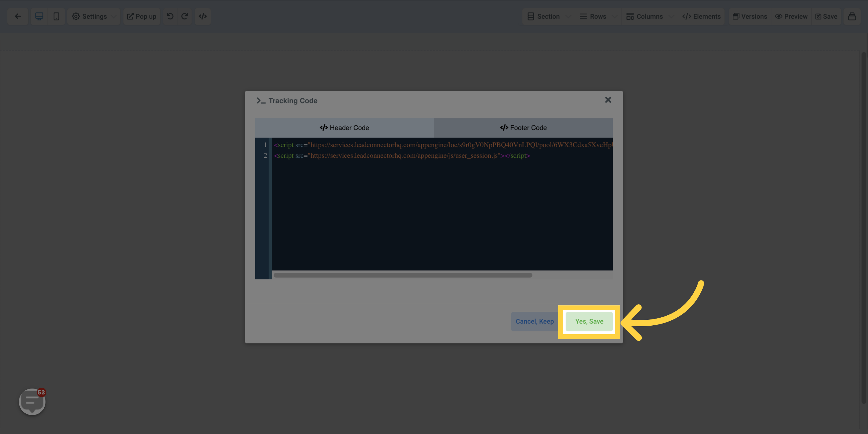The image size is (868, 434).
Task: Click empty area in the code editor
Action: pos(442,216)
